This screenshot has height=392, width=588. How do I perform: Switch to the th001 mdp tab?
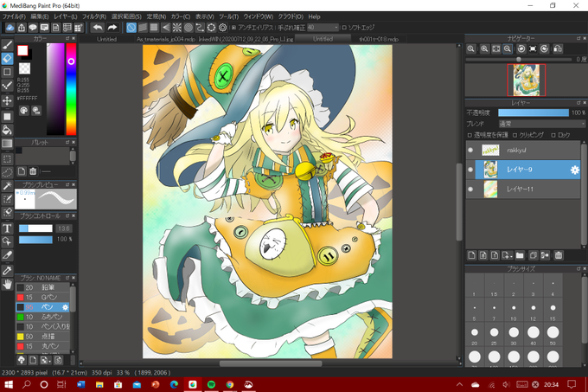pyautogui.click(x=379, y=39)
